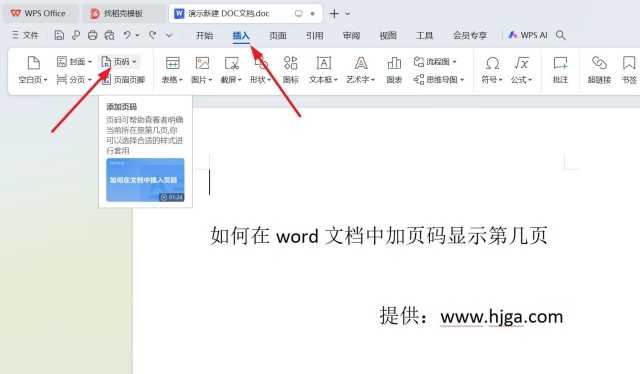Click the document tab display mode icon
Viewport: 640px width, 374px height.
299,13
